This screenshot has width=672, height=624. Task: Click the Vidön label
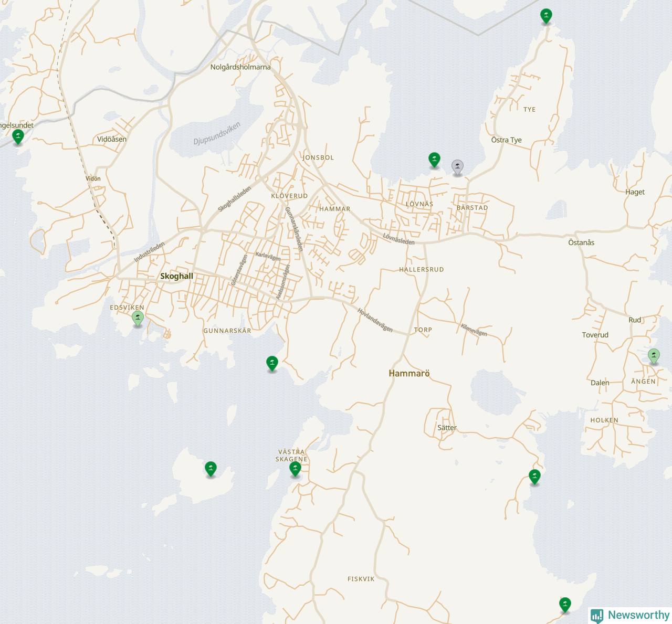[93, 178]
